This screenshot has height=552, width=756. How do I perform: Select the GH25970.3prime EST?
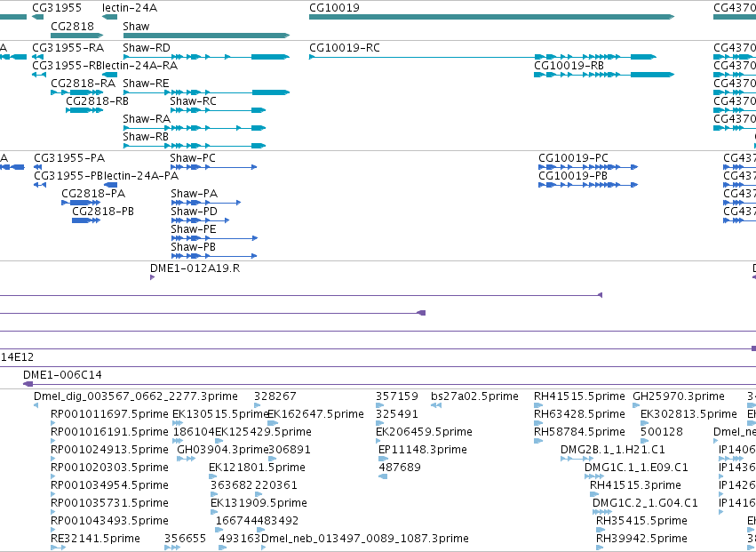click(x=636, y=405)
